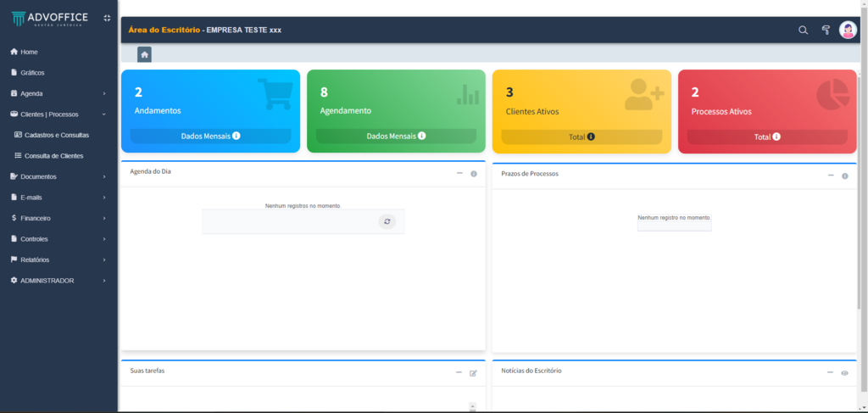Click the search magnifier icon in header
This screenshot has height=413, width=868.
click(803, 31)
